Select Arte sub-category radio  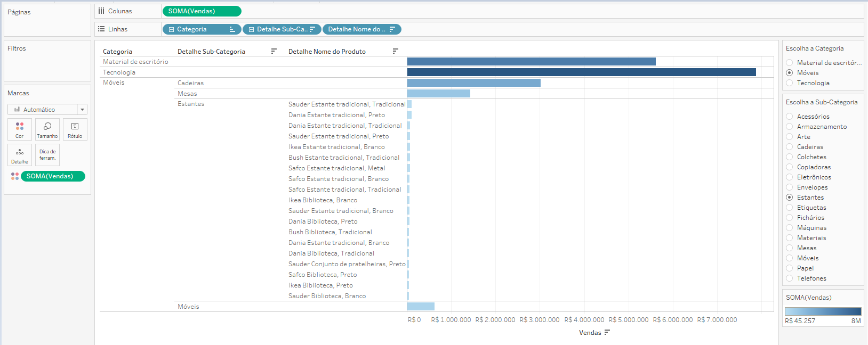tap(790, 137)
